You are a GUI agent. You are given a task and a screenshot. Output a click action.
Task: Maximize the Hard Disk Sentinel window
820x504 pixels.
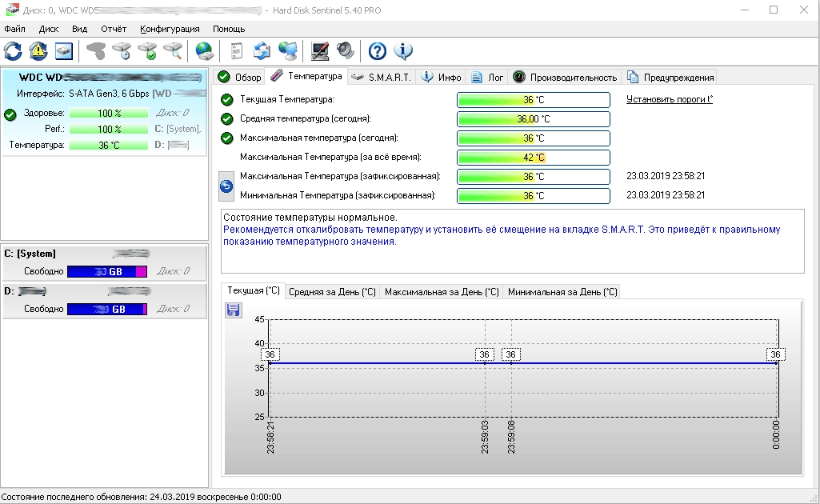[x=774, y=10]
